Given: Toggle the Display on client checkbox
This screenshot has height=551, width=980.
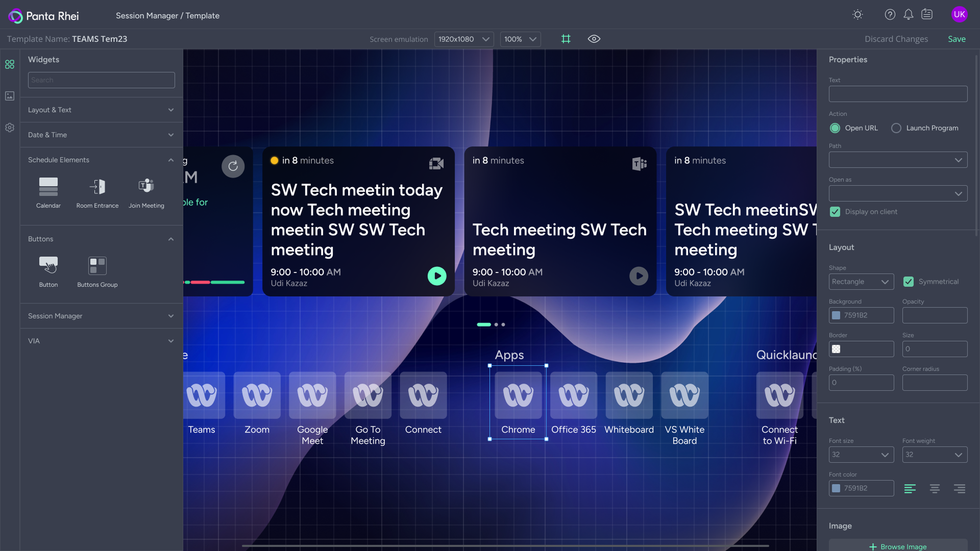Looking at the screenshot, I should pos(835,212).
